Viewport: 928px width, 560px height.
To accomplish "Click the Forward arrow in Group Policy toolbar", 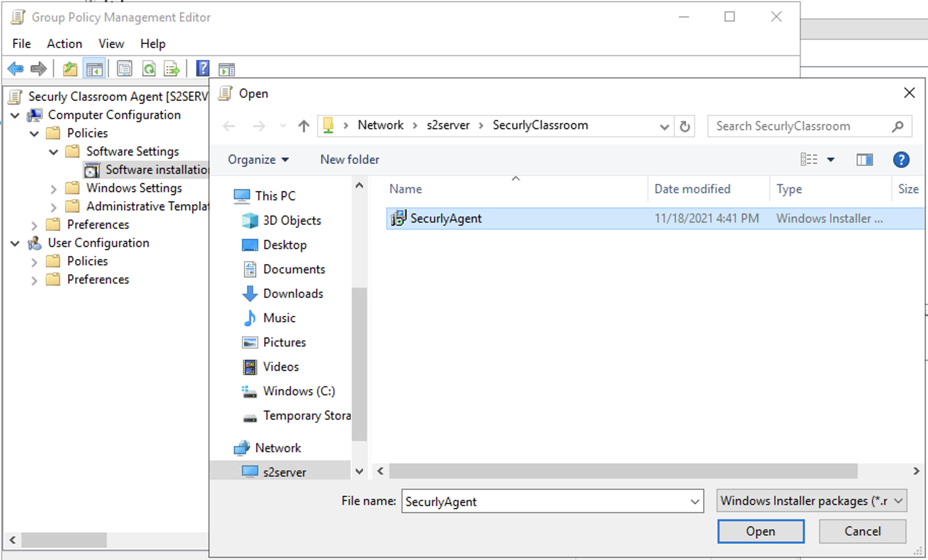I will click(x=39, y=69).
